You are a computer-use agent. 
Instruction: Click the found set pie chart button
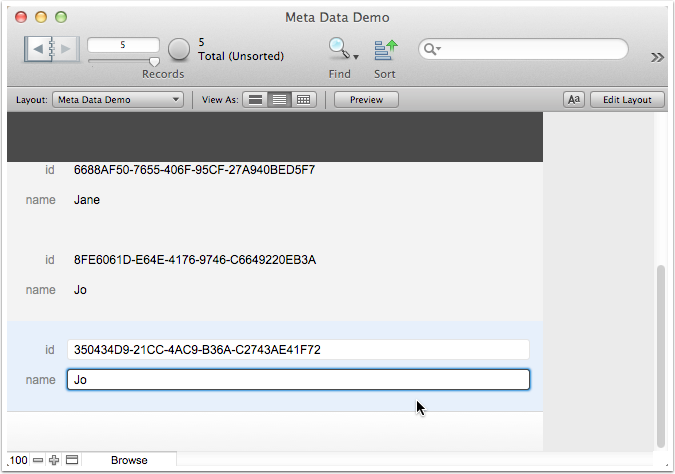point(179,49)
